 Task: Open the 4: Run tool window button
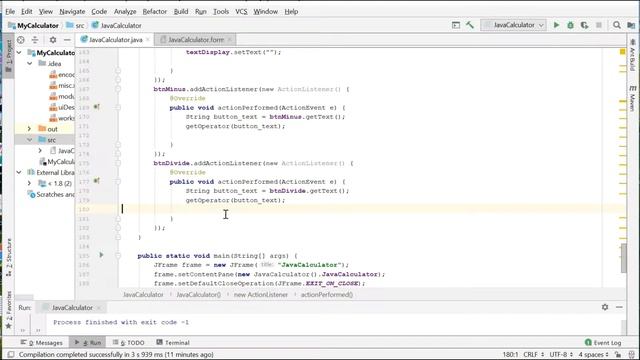click(x=88, y=342)
